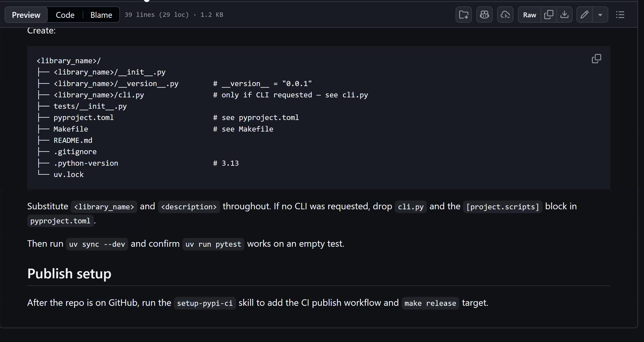The width and height of the screenshot is (644, 342).
Task: Click the '39 lines (29 loc) · 1.2 KB' text
Action: coord(174,15)
